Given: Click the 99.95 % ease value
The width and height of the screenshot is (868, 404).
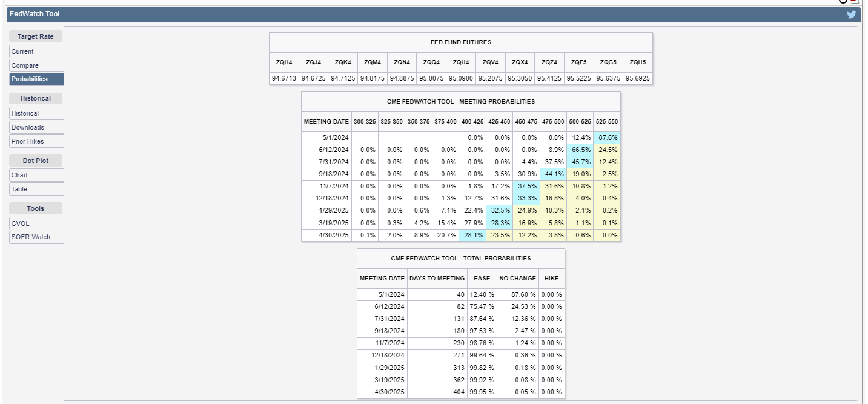Looking at the screenshot, I should (x=482, y=392).
